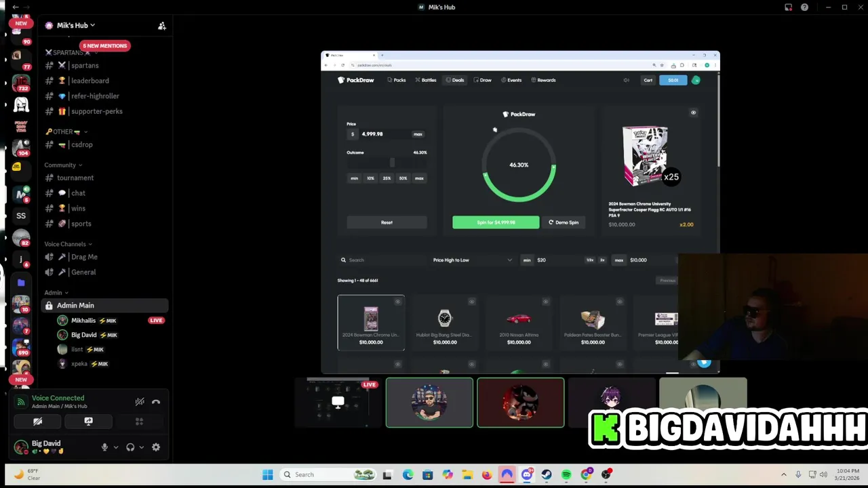Image resolution: width=868 pixels, height=488 pixels.
Task: Click invite people icon beside Mik's Hub
Action: point(162,26)
